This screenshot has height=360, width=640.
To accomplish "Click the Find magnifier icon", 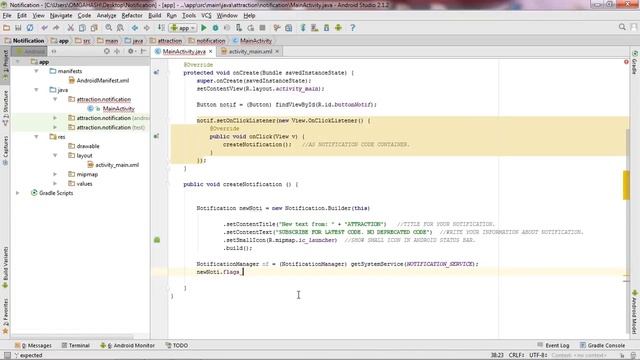I will click(109, 28).
